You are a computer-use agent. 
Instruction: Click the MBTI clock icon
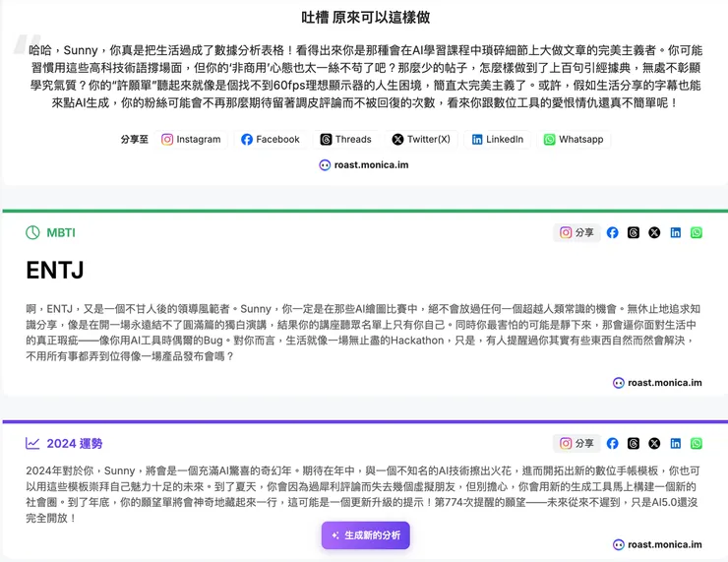[x=32, y=232]
